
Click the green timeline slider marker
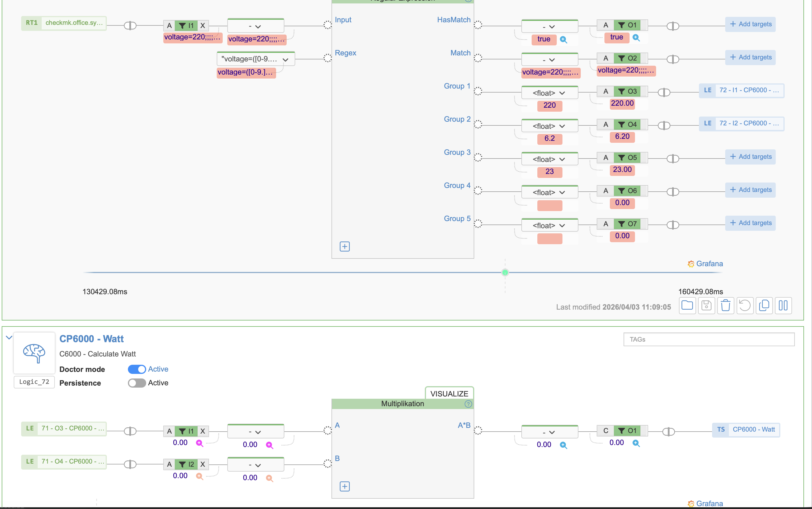click(505, 273)
